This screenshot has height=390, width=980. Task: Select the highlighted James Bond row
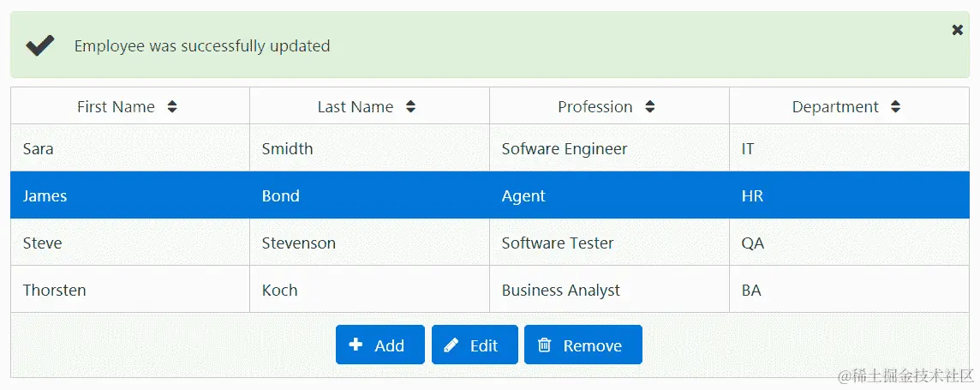(x=129, y=195)
